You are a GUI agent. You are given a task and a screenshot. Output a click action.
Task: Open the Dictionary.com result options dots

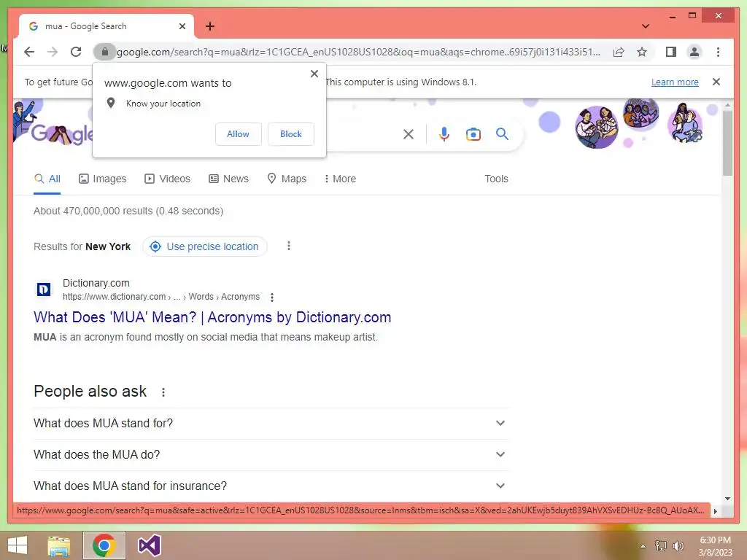pos(272,297)
